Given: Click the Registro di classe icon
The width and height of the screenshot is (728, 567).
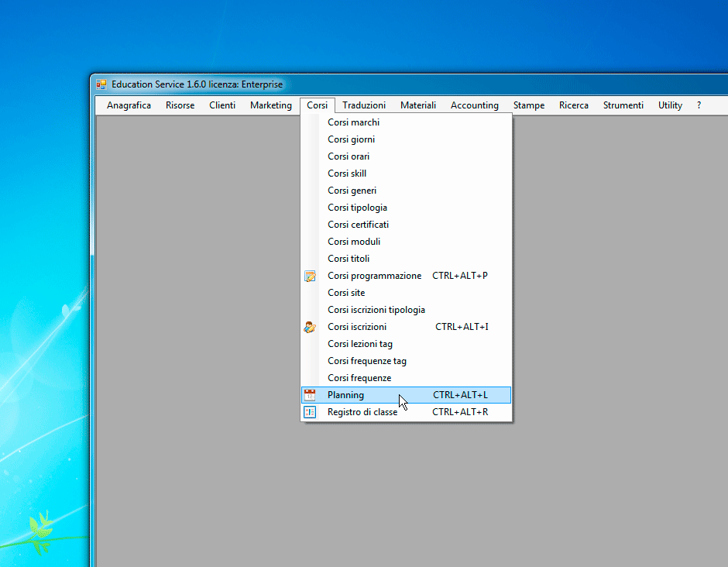Looking at the screenshot, I should [310, 412].
